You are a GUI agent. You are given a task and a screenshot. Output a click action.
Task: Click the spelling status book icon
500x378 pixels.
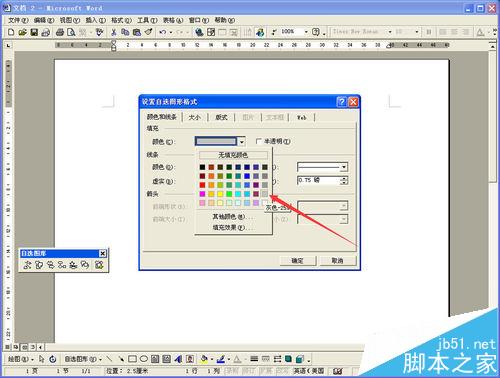point(337,371)
